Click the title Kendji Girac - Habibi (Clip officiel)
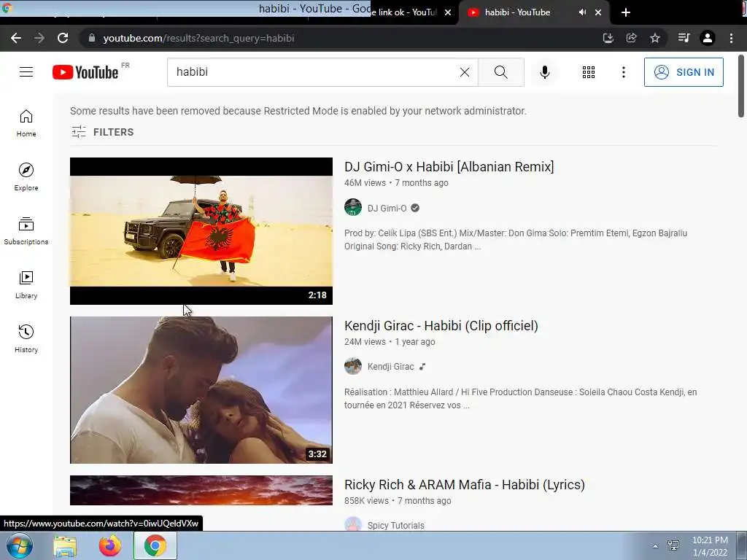The height and width of the screenshot is (560, 747). (441, 326)
